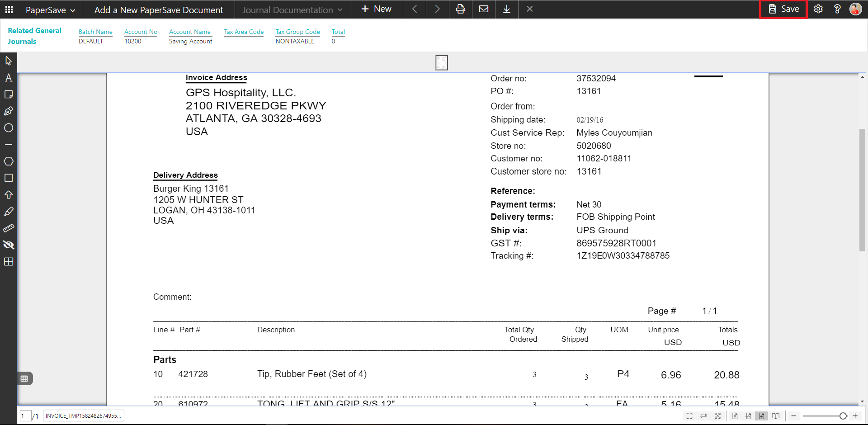This screenshot has width=868, height=425.
Task: Select the pen drawing tool in sidebar
Action: coord(9,111)
